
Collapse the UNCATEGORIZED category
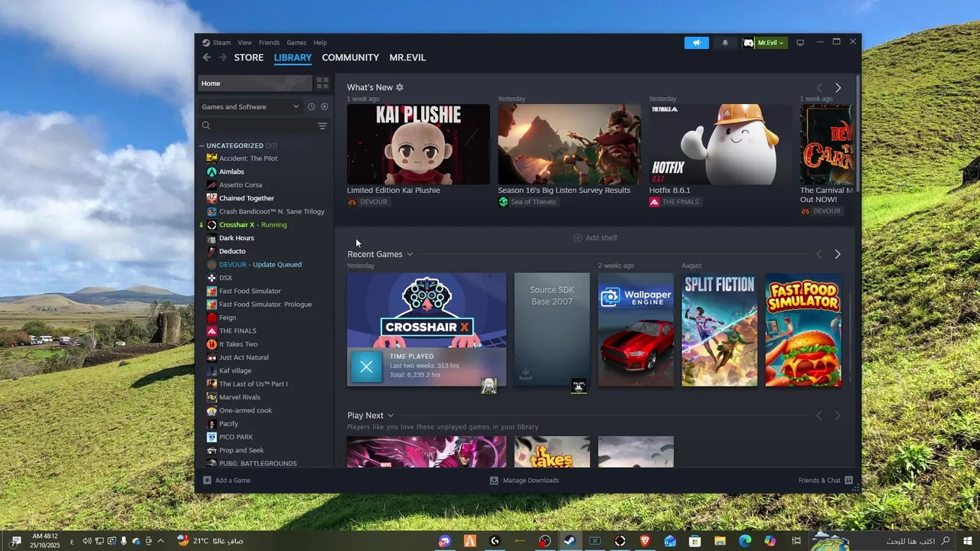point(202,145)
